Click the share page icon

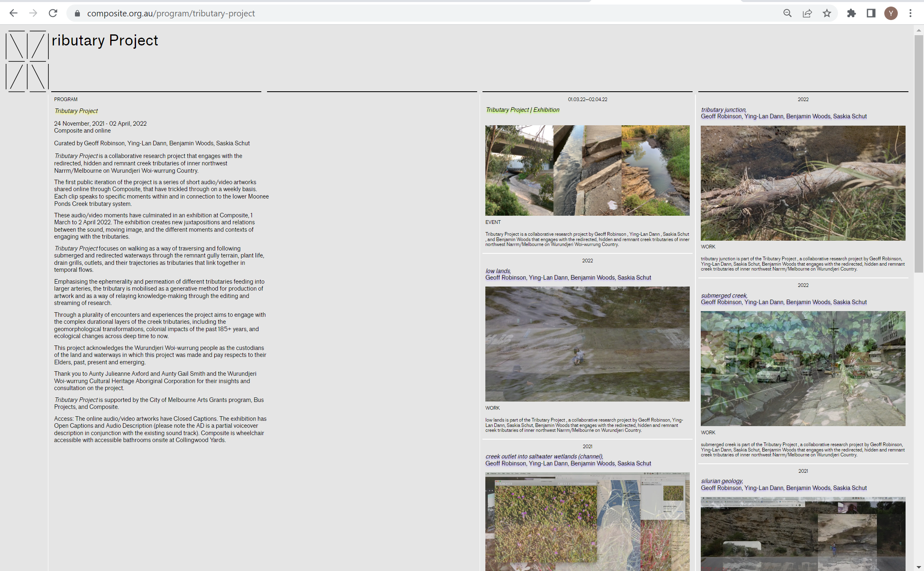pyautogui.click(x=807, y=13)
